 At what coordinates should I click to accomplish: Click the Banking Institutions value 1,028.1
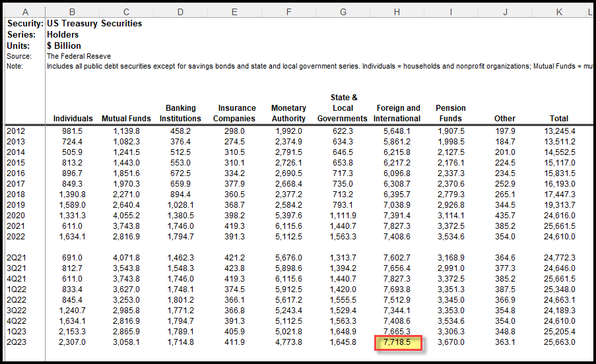pyautogui.click(x=181, y=205)
